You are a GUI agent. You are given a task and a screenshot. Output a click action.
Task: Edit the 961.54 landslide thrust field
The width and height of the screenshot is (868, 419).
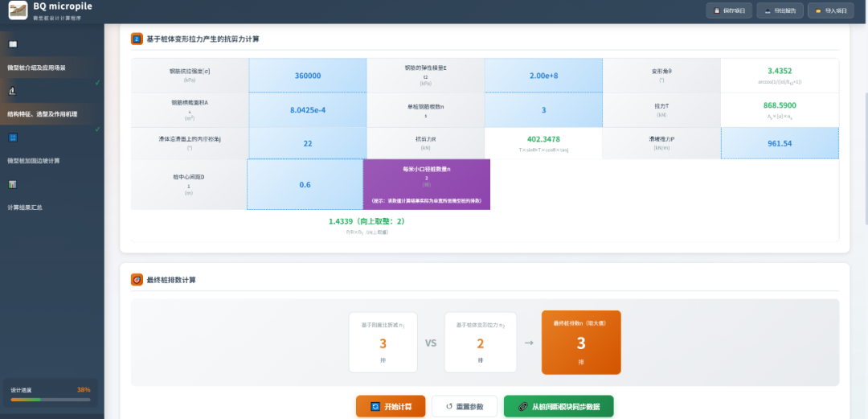click(780, 143)
